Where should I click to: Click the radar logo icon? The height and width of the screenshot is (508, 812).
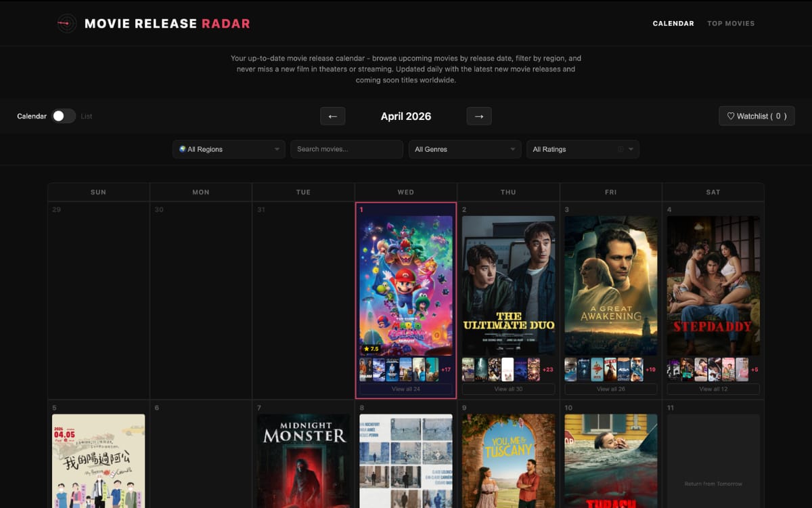(x=66, y=24)
